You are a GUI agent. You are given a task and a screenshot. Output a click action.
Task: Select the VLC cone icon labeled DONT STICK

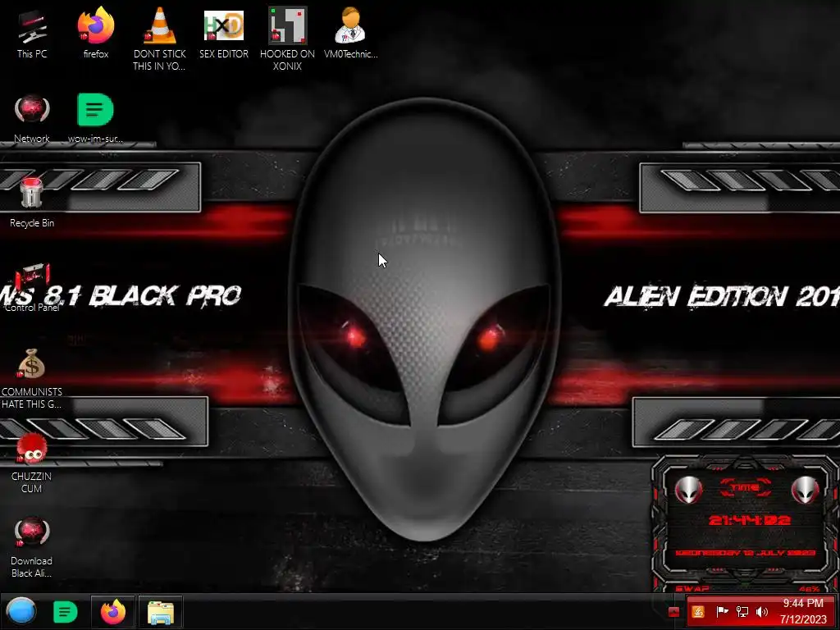tap(160, 39)
